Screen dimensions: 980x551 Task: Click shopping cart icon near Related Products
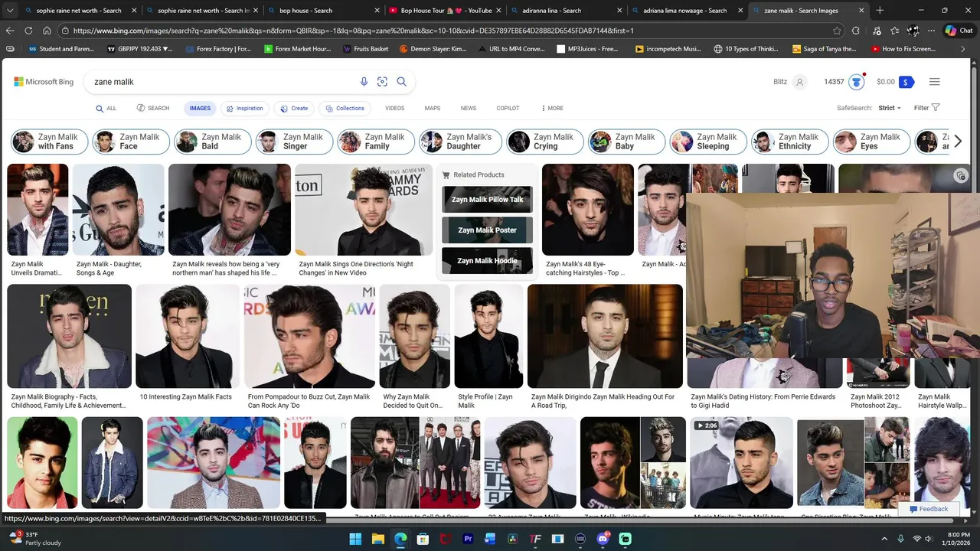point(446,175)
